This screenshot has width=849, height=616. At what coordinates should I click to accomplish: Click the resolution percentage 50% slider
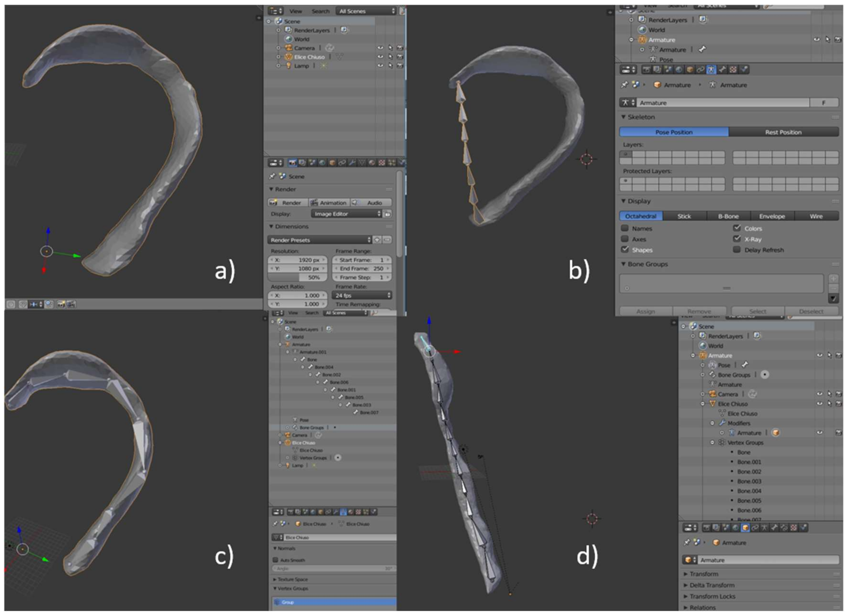coord(298,278)
